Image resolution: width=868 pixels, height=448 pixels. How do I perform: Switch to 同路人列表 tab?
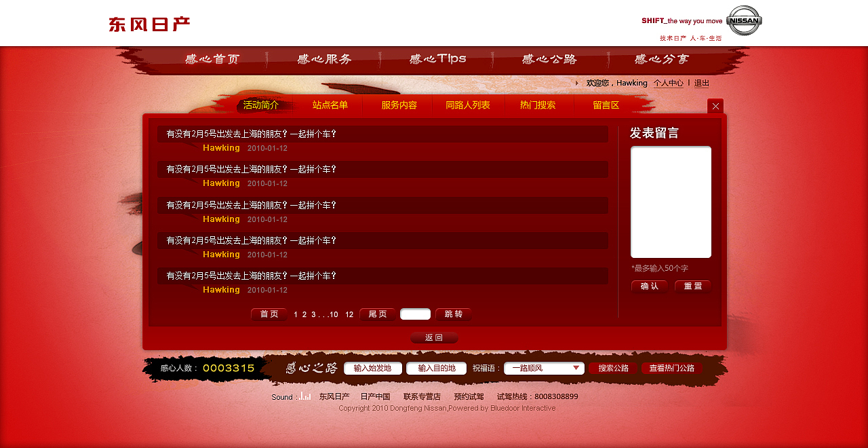(x=468, y=105)
